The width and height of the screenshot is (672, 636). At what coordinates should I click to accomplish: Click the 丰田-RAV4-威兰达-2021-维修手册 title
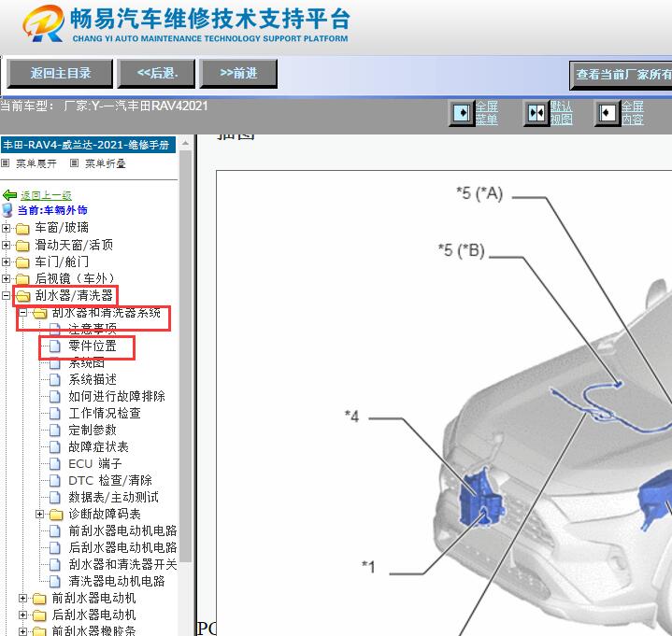click(x=88, y=145)
